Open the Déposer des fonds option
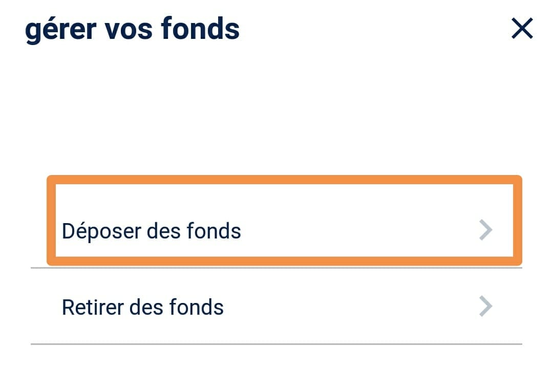The height and width of the screenshot is (392, 553). coord(284,230)
